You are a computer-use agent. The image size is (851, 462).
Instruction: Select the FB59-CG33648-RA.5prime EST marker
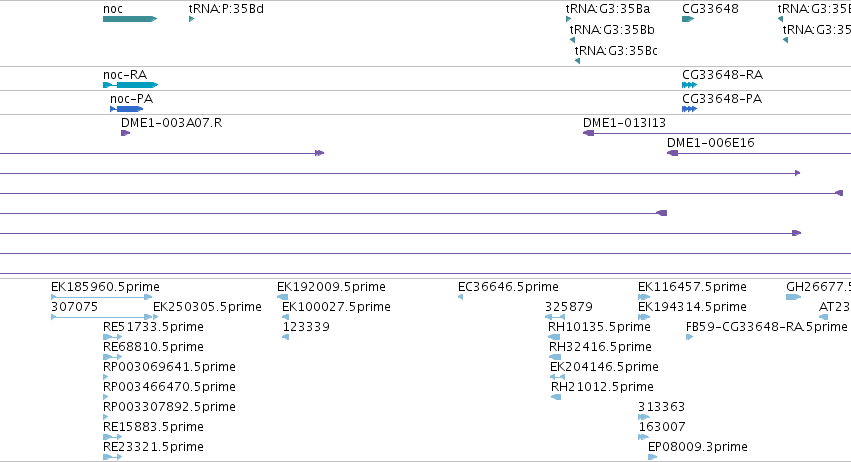pos(689,337)
